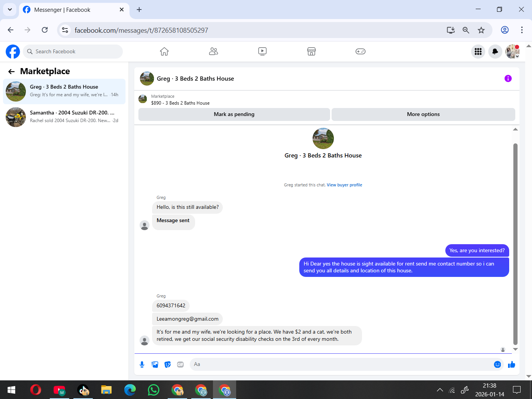Click the chat scroll down arrow

[x=516, y=349]
